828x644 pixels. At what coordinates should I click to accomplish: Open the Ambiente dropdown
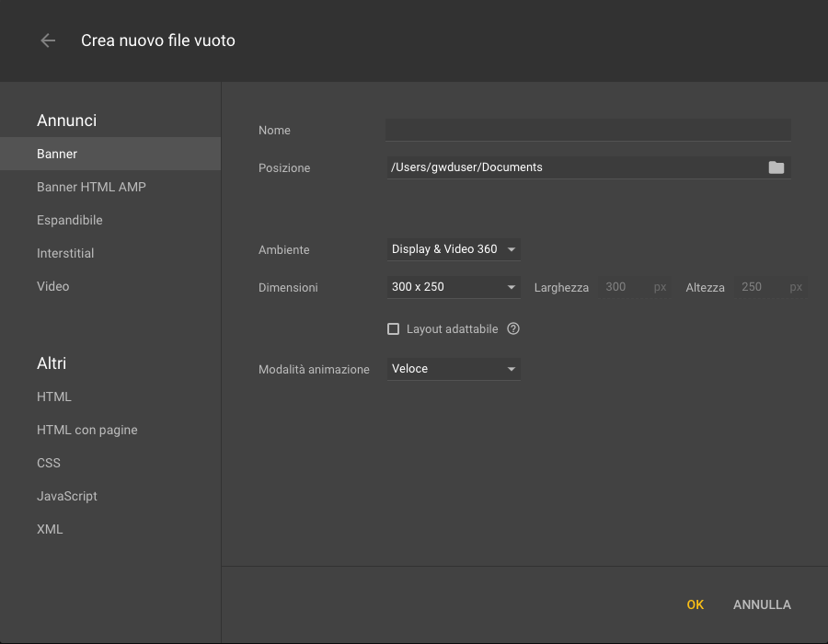coord(454,249)
